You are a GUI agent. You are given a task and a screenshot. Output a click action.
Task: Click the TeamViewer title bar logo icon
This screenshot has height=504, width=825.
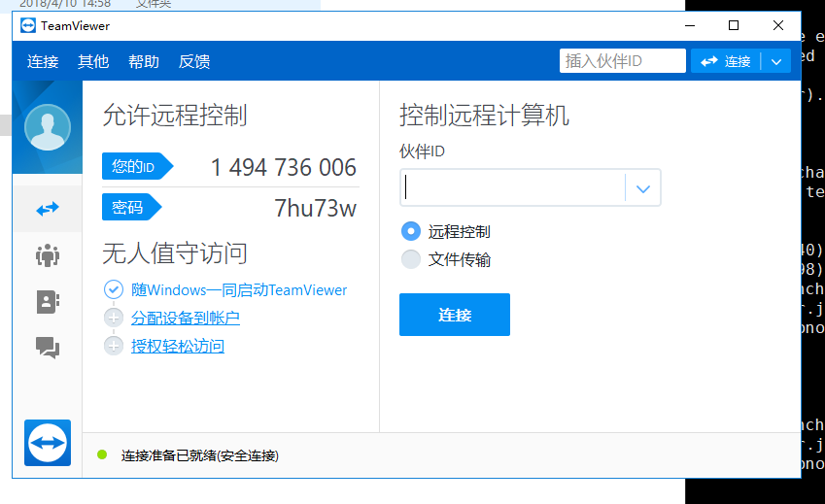click(28, 26)
